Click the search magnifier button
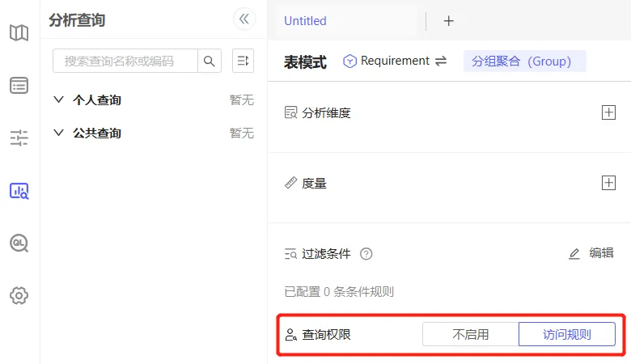631x364 pixels. (x=210, y=61)
